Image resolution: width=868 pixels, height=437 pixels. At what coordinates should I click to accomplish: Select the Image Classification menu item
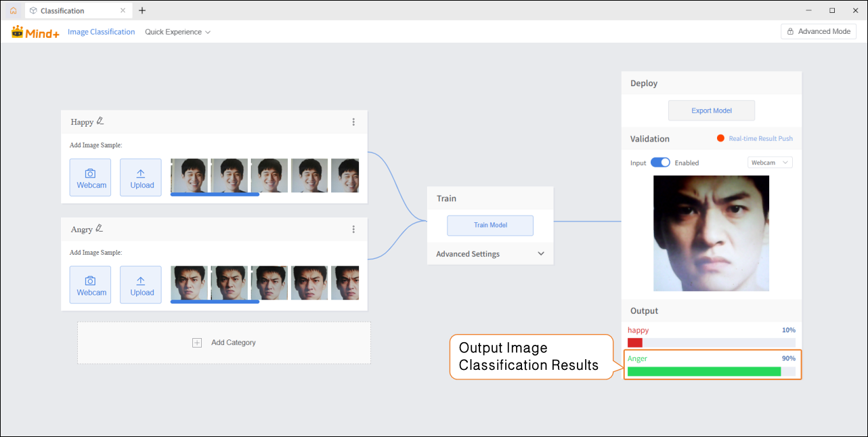pos(101,32)
